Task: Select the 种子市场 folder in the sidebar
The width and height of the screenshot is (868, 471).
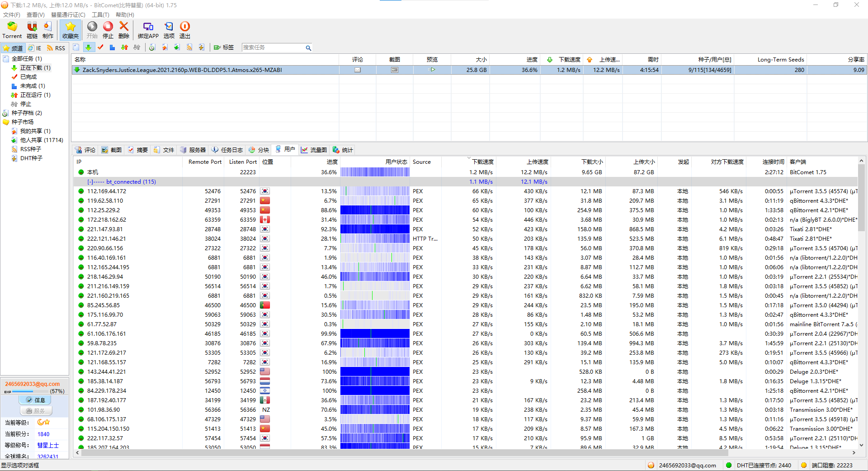Action: 23,122
